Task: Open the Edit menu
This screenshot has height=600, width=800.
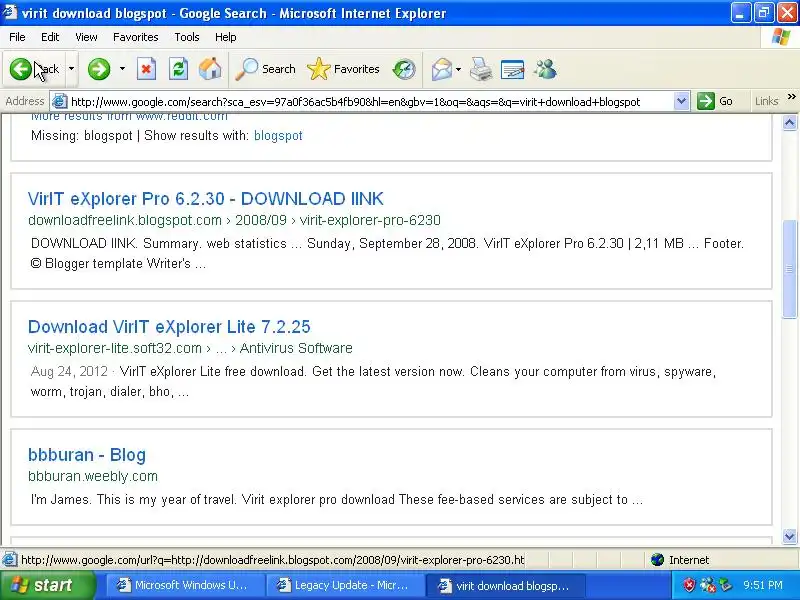Action: coord(50,37)
